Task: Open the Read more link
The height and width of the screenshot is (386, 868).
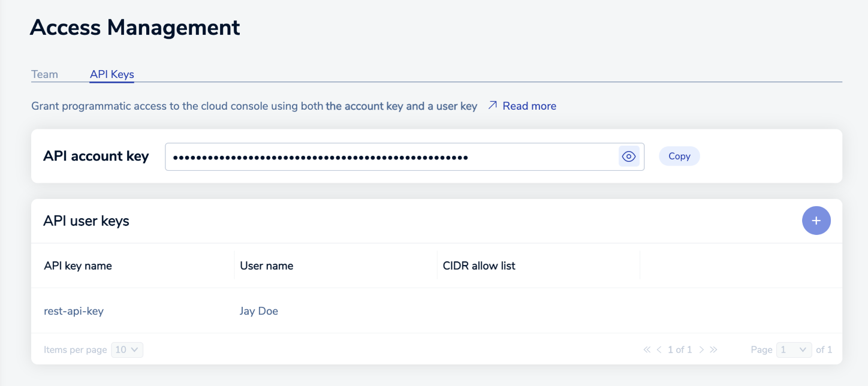Action: (x=529, y=106)
